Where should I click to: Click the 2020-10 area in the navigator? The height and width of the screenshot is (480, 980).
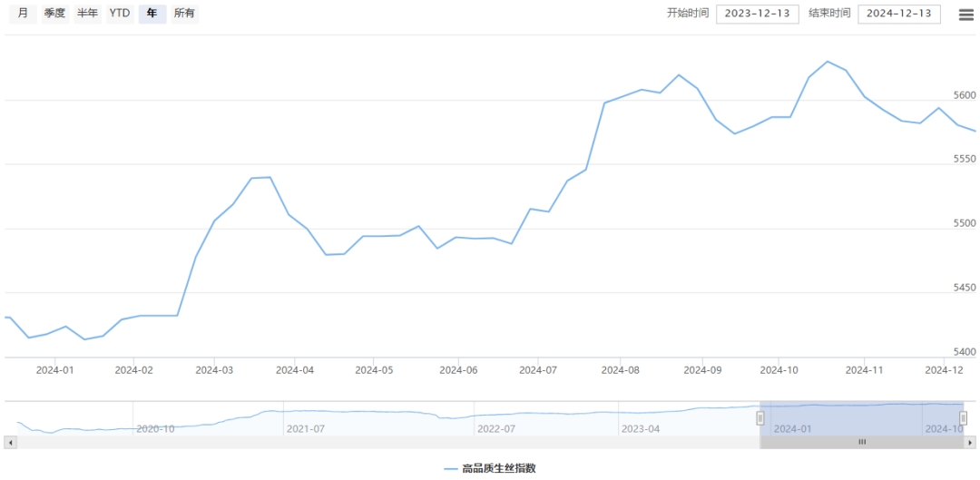(x=155, y=427)
